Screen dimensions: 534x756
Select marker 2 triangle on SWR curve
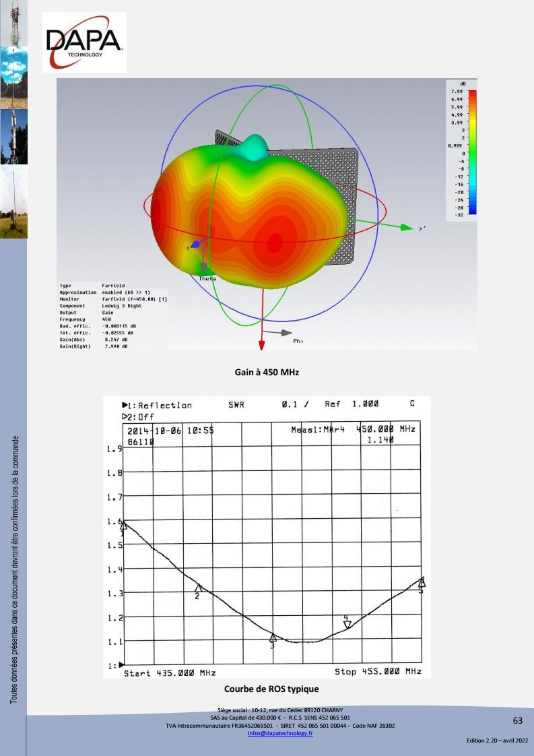click(x=197, y=588)
